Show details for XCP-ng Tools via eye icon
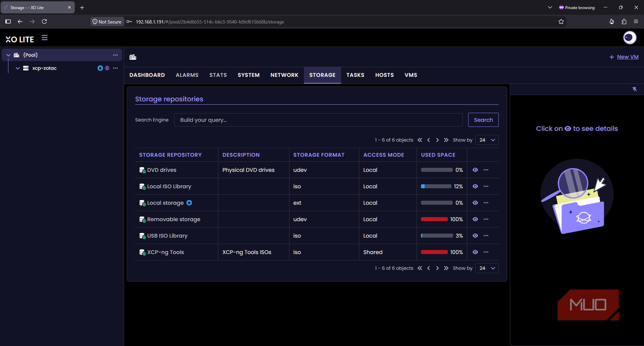 click(475, 252)
